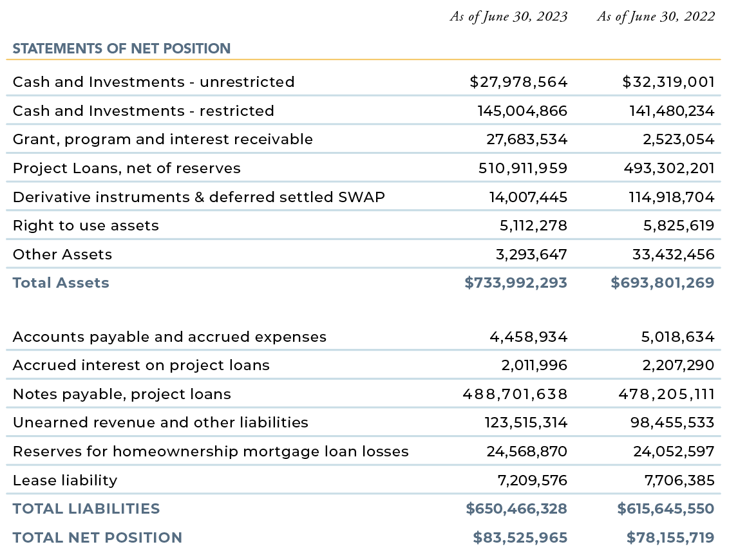Click the Cash and Investments - unrestricted row
This screenshot has width=729, height=560.
(153, 82)
